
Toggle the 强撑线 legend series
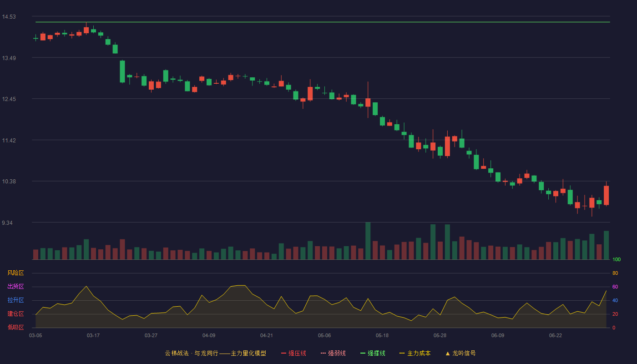[x=373, y=353]
